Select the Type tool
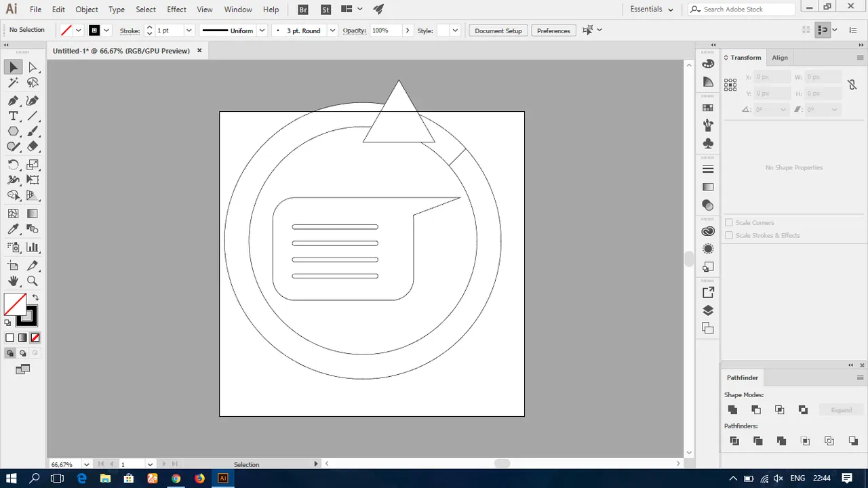 point(13,116)
